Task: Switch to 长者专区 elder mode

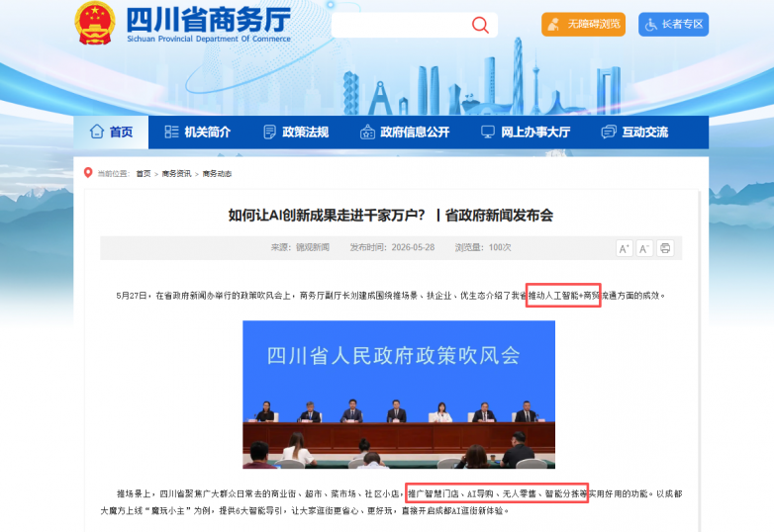Action: click(x=673, y=24)
